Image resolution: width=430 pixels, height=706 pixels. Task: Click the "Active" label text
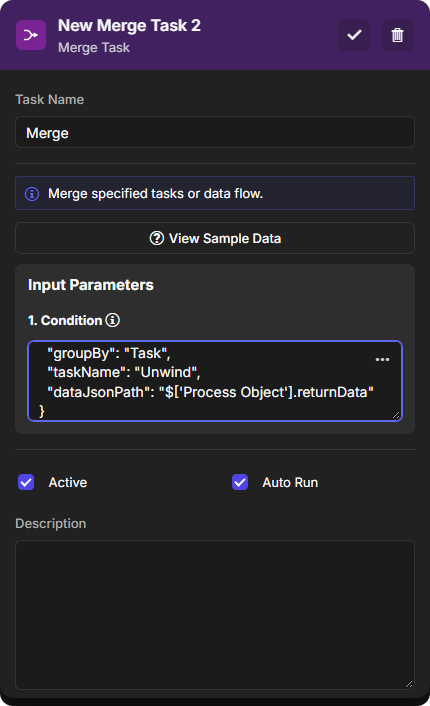[68, 482]
